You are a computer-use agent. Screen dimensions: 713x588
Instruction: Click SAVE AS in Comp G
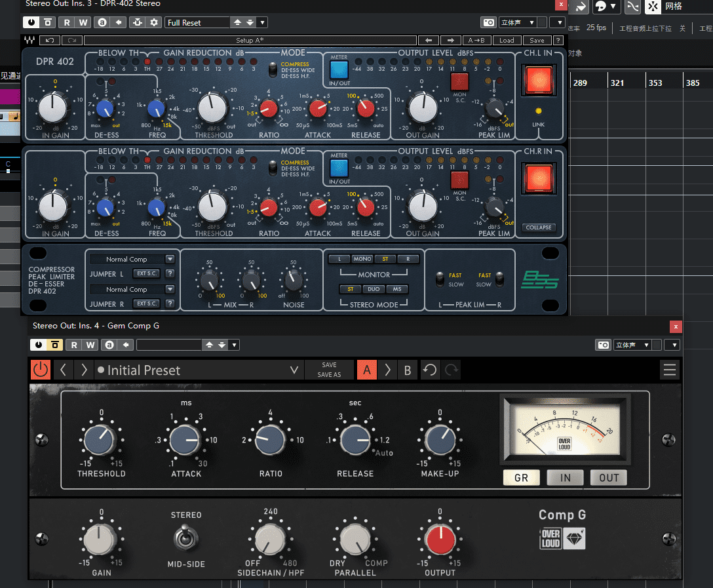click(329, 375)
